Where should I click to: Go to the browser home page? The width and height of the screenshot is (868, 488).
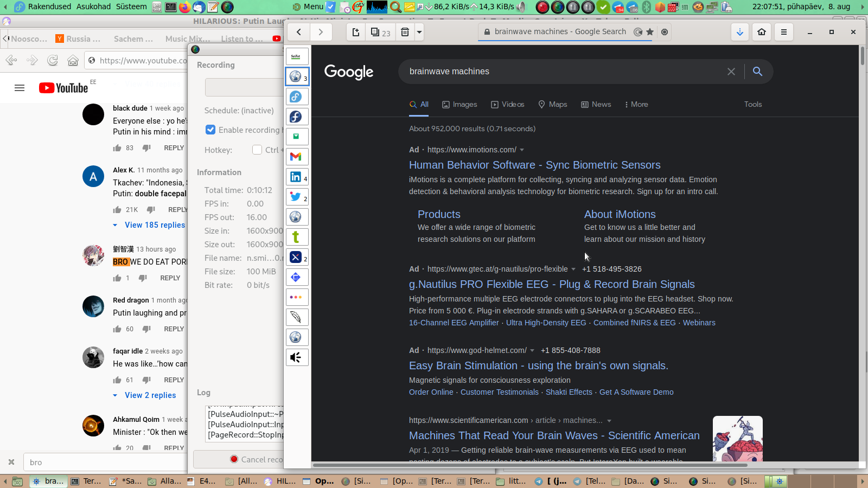click(x=762, y=32)
